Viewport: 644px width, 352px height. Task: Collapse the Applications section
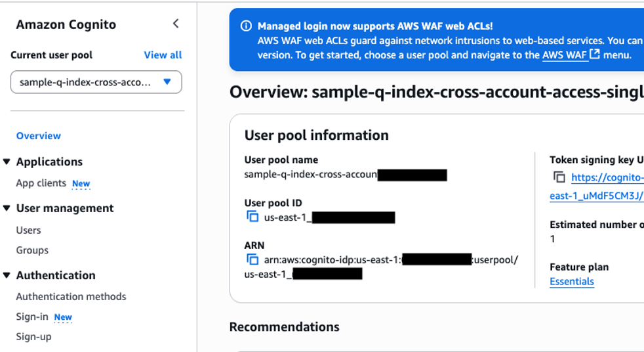pyautogui.click(x=7, y=162)
